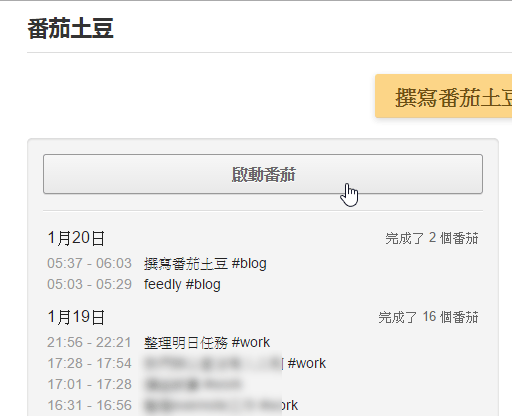Screen dimensions: 512x416
Task: Click the 啟動番茄 button
Action: coord(263,174)
